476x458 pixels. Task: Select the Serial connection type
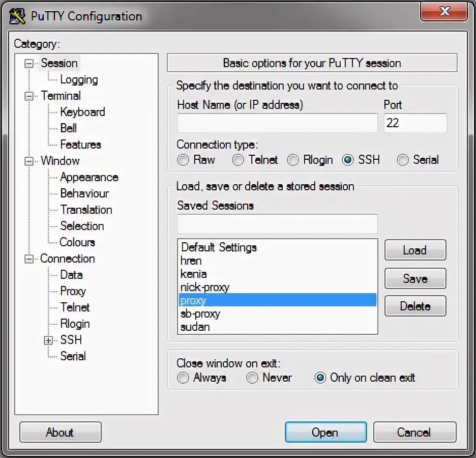[403, 160]
